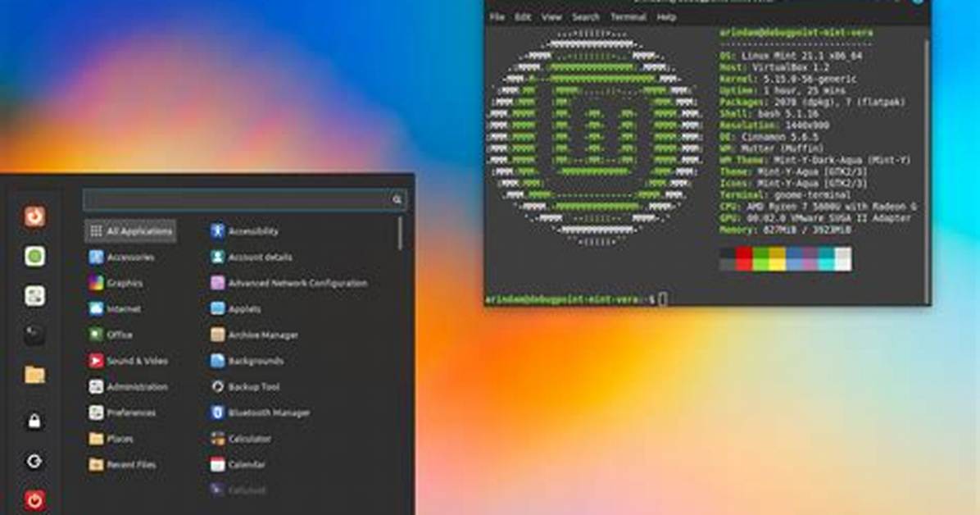Click the "DE: Cinnamon 5.6.5" terminal line
The height and width of the screenshot is (515, 980).
coord(768,137)
